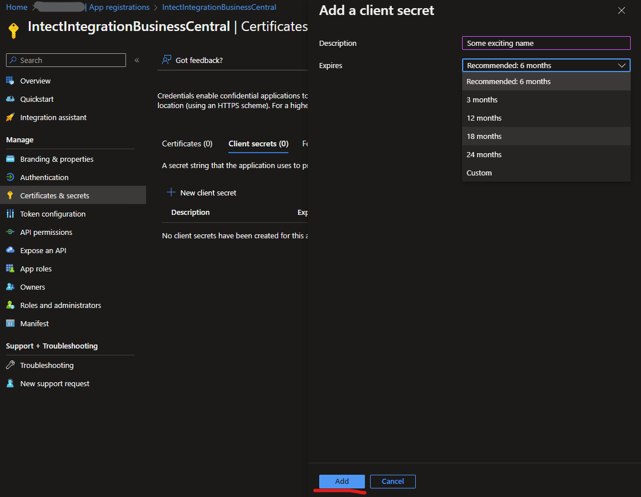Switch to the Certificates (0) tab
This screenshot has width=641, height=497.
[x=187, y=143]
